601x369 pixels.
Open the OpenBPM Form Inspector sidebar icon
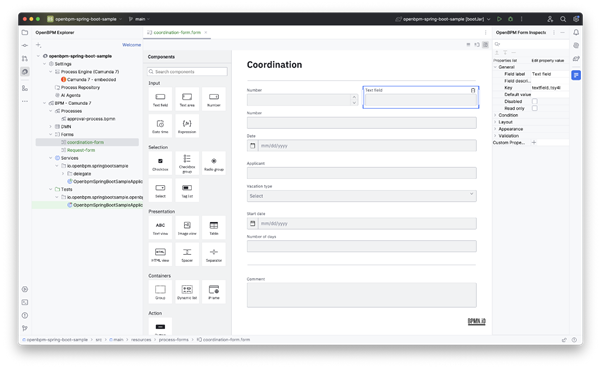click(576, 75)
